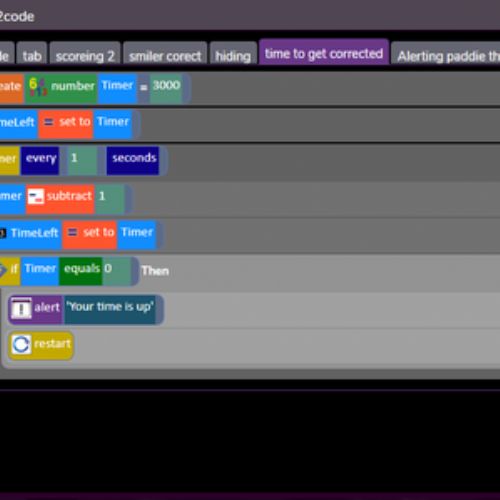Switch to the scoreing 2 tab
Screen dimensions: 500x500
pyautogui.click(x=85, y=54)
